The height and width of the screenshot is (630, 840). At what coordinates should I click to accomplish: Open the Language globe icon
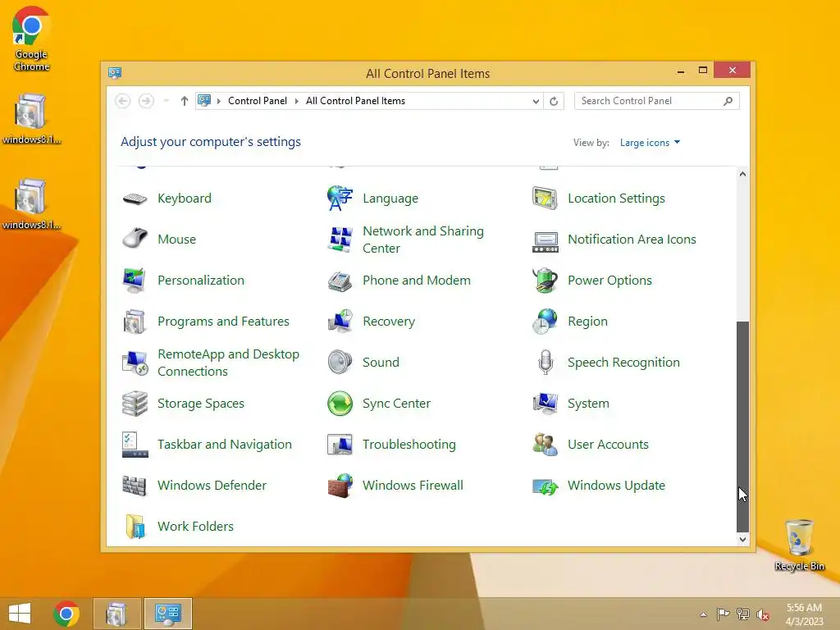pyautogui.click(x=340, y=199)
